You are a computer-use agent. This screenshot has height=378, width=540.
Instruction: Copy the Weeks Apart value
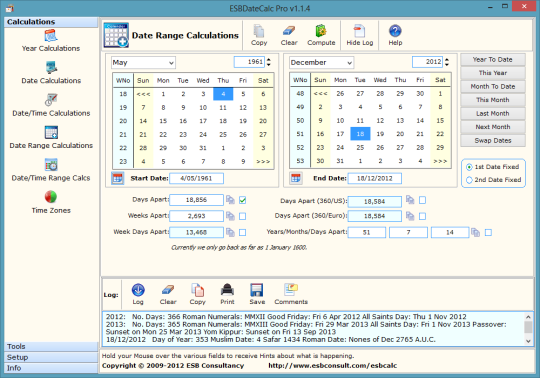pos(230,216)
